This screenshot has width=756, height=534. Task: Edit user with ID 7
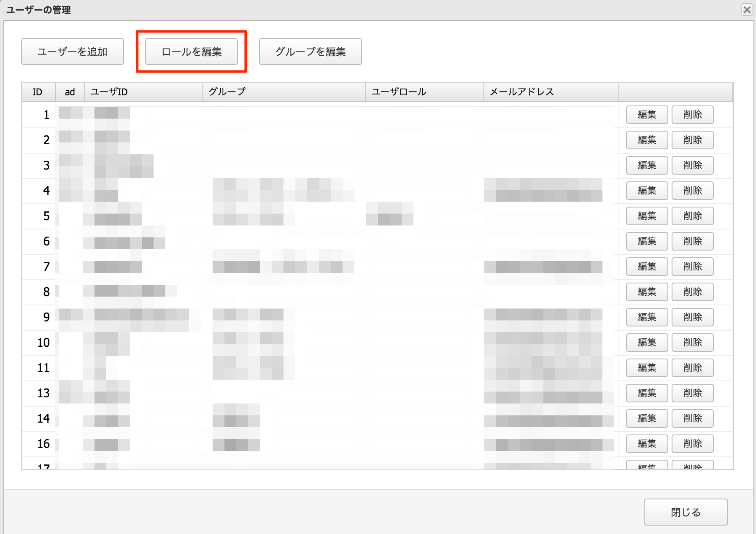pyautogui.click(x=647, y=267)
